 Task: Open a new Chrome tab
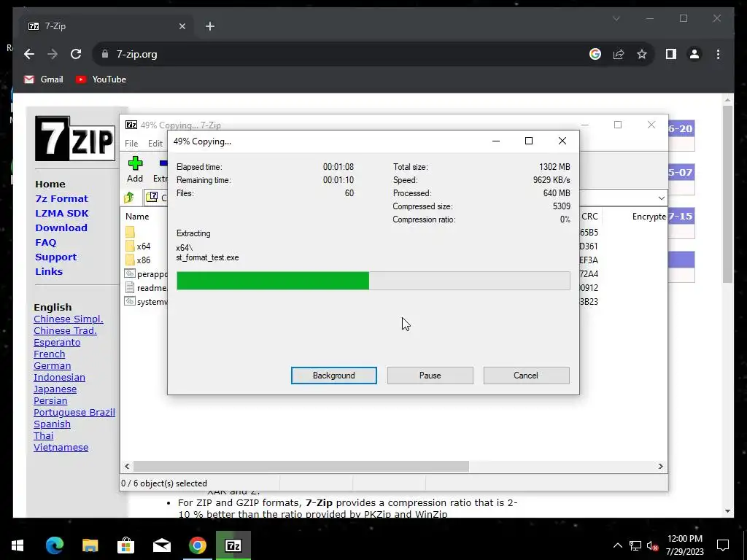click(x=210, y=26)
